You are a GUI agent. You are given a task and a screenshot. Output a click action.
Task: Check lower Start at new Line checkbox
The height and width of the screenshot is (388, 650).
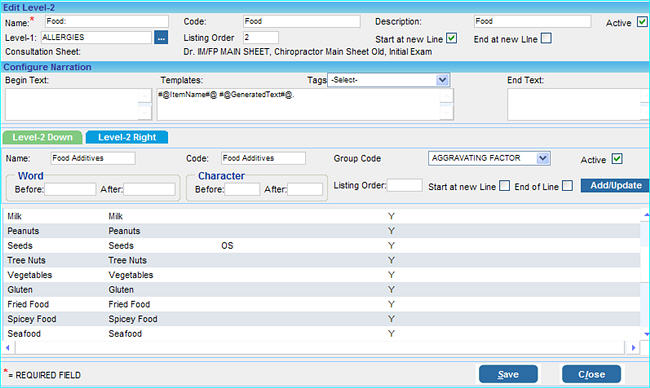pyautogui.click(x=504, y=186)
